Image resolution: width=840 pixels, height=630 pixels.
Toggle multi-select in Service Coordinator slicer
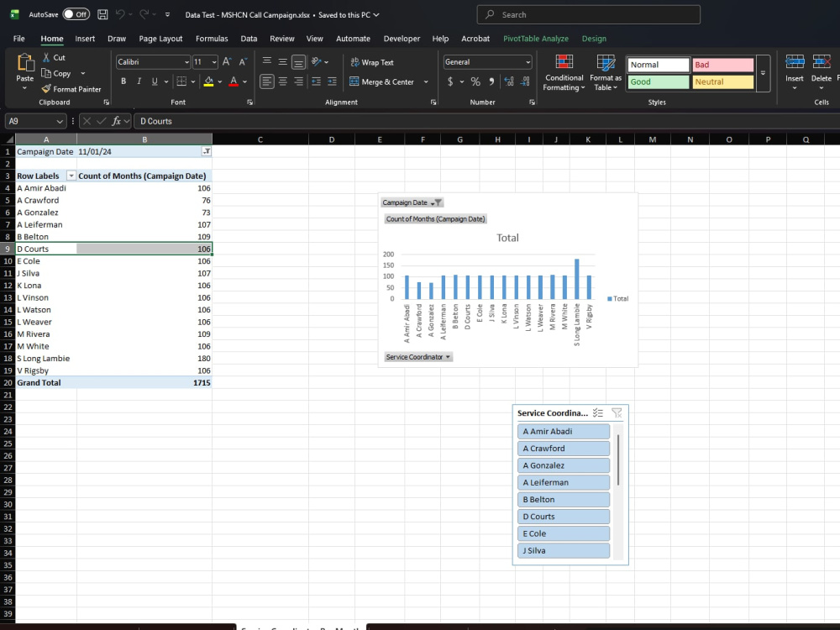[598, 413]
